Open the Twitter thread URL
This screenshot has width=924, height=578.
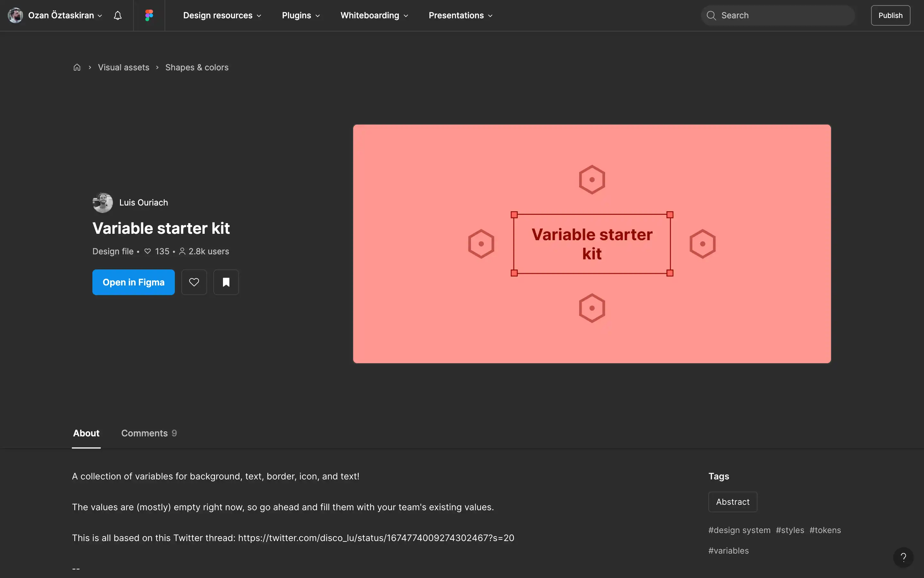coord(376,538)
